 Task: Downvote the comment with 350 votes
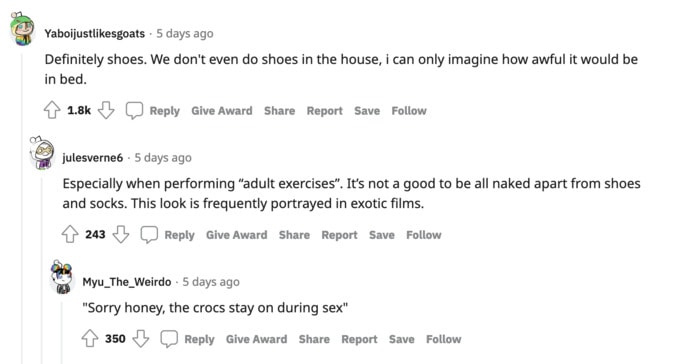pos(141,339)
